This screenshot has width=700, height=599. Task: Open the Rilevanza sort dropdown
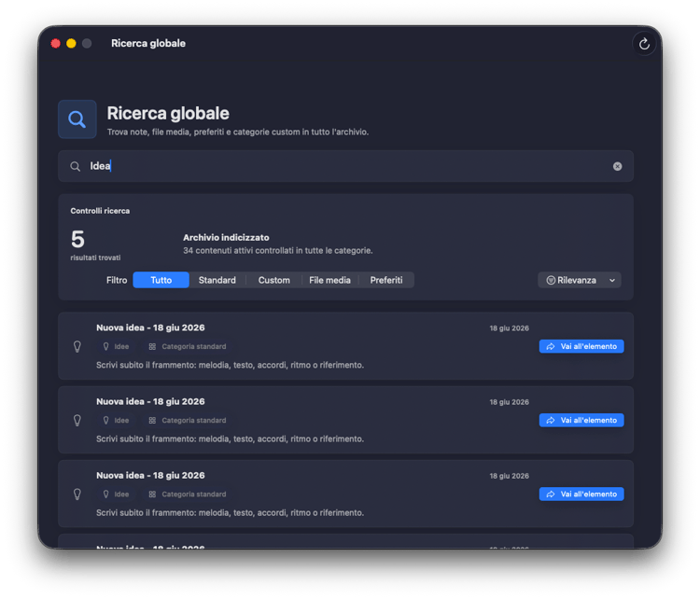579,280
